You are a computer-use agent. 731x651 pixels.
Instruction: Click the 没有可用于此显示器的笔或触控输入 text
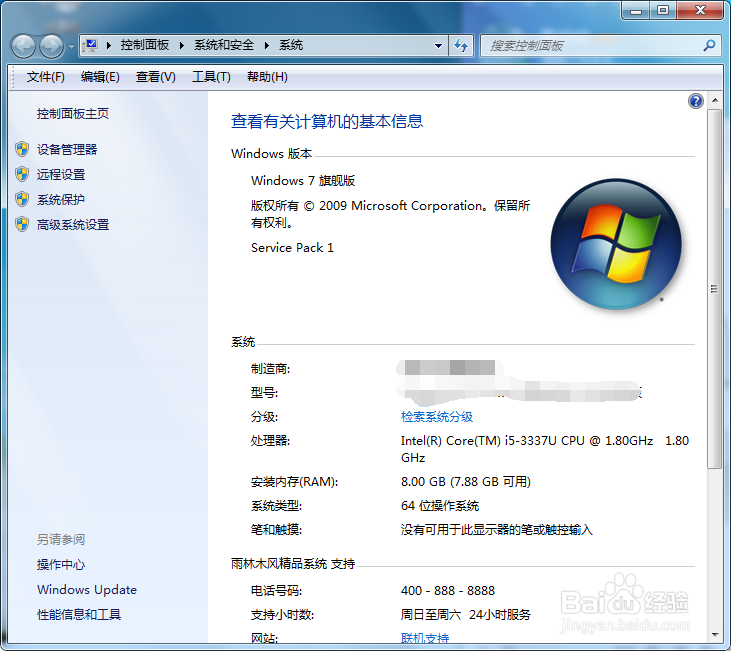coord(497,530)
